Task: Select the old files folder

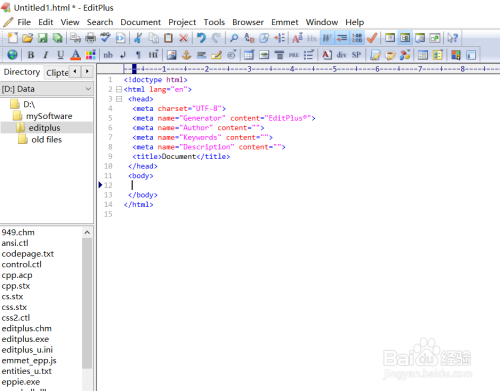Action: pyautogui.click(x=46, y=140)
